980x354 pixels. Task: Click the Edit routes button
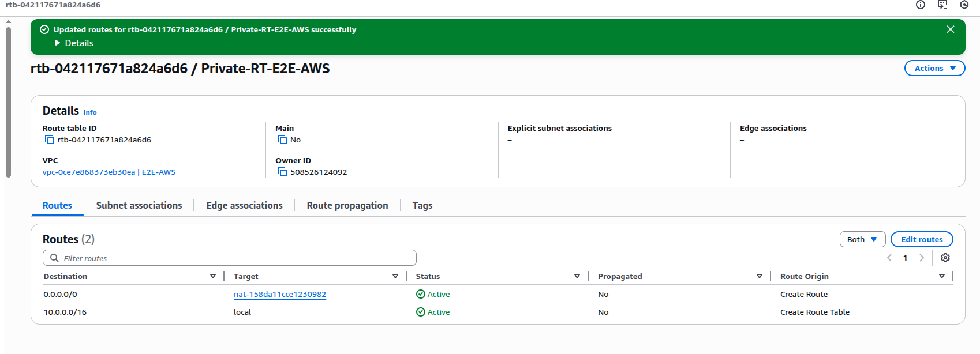922,239
